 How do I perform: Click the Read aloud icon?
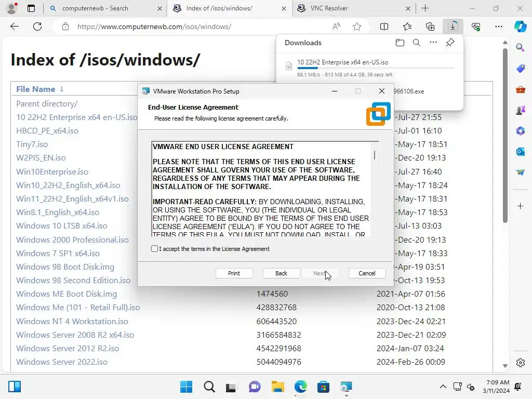(336, 26)
